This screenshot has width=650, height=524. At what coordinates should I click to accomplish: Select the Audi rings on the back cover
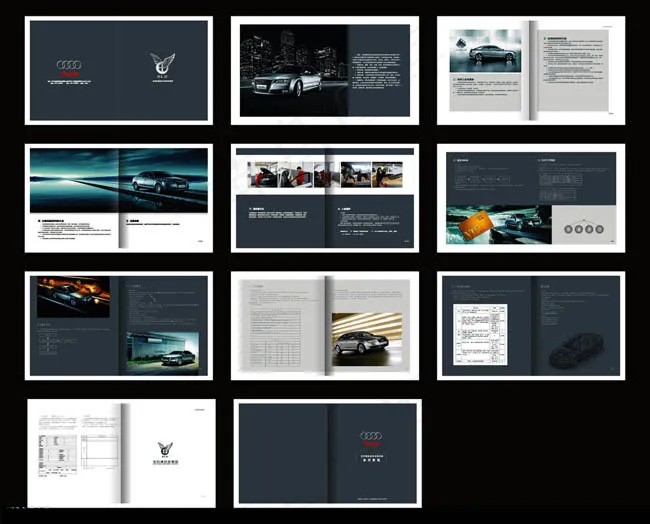click(x=371, y=436)
